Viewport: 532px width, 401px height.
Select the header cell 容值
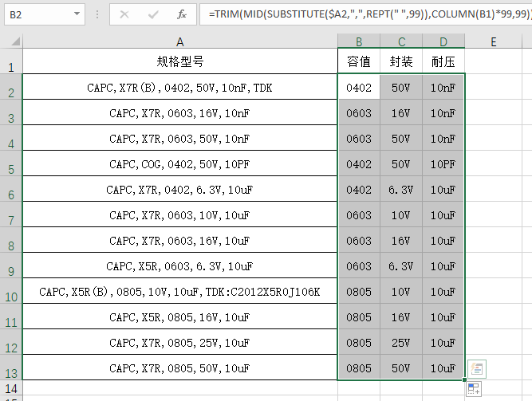click(x=359, y=61)
